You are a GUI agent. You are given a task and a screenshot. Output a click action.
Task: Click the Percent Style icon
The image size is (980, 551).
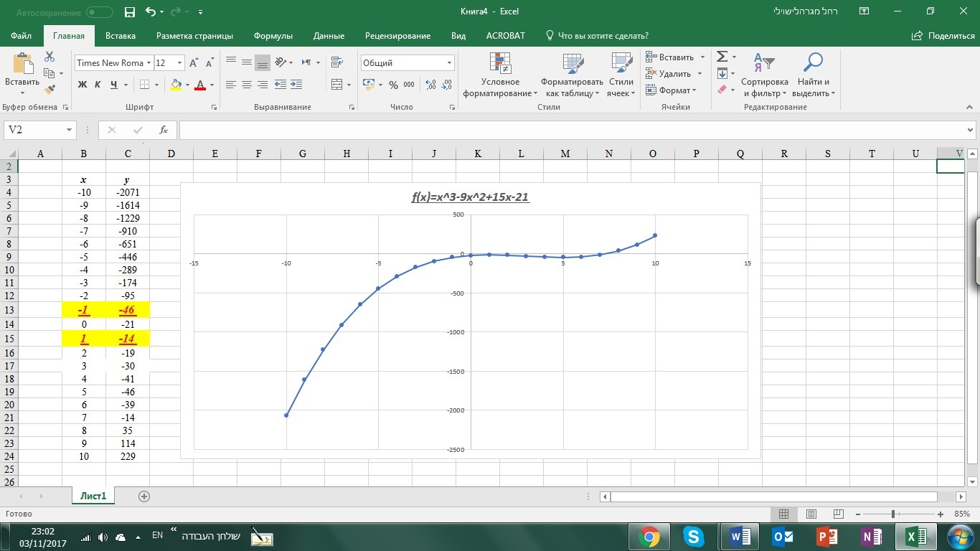tap(393, 85)
